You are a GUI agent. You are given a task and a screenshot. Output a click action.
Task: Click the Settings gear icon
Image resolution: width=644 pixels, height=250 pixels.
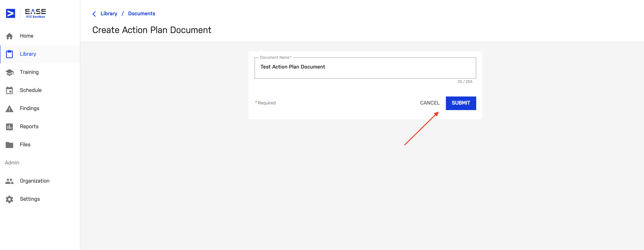9,199
